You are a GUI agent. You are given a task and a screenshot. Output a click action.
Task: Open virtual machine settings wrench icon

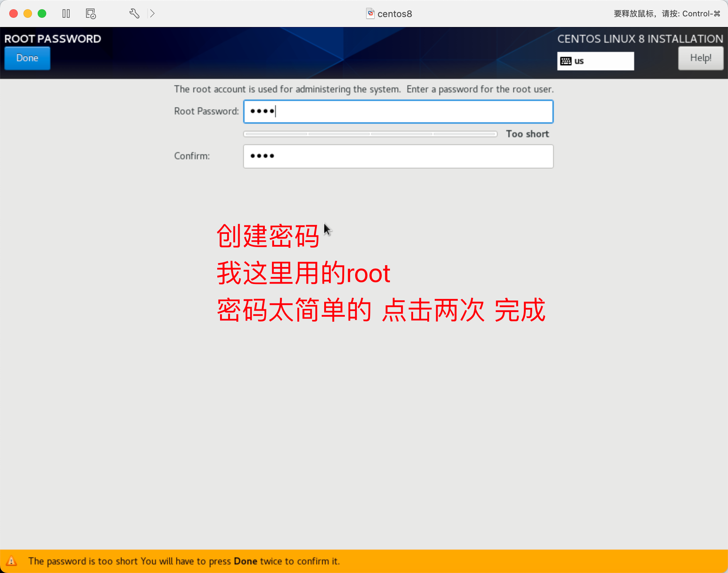tap(134, 14)
